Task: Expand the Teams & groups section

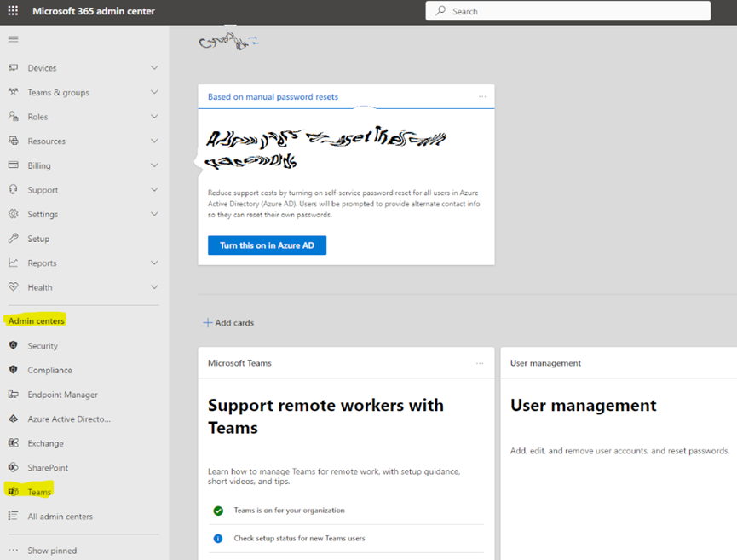Action: click(x=154, y=92)
